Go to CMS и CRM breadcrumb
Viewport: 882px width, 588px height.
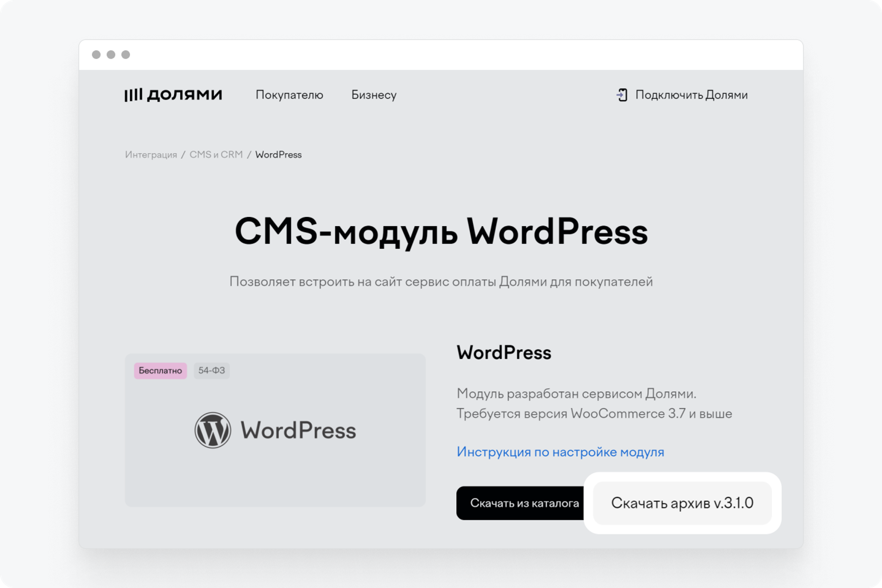tap(216, 155)
